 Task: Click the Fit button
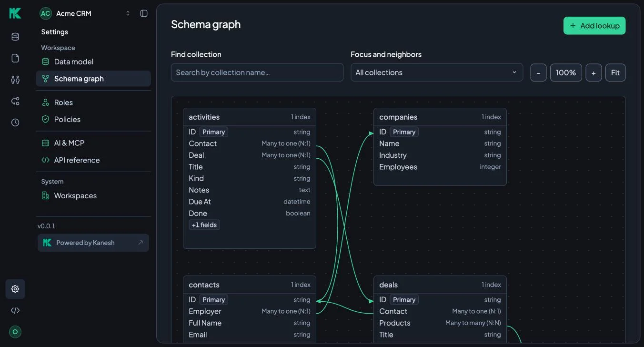[615, 72]
